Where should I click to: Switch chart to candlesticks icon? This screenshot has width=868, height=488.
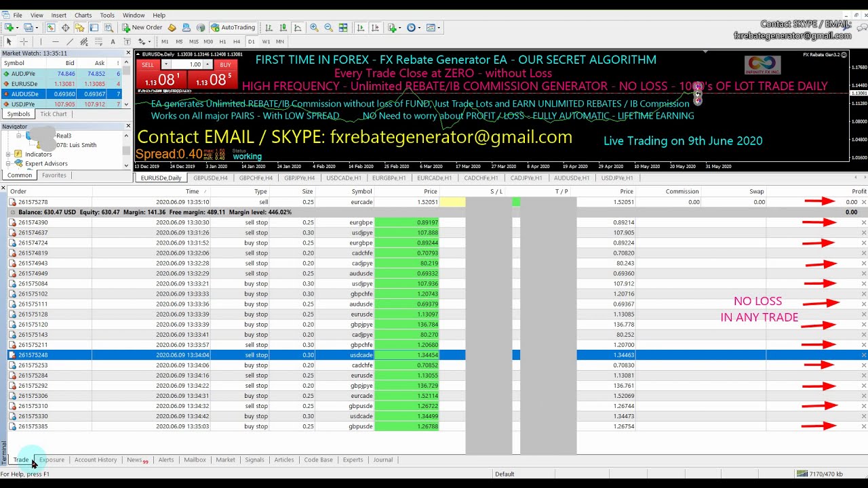283,28
